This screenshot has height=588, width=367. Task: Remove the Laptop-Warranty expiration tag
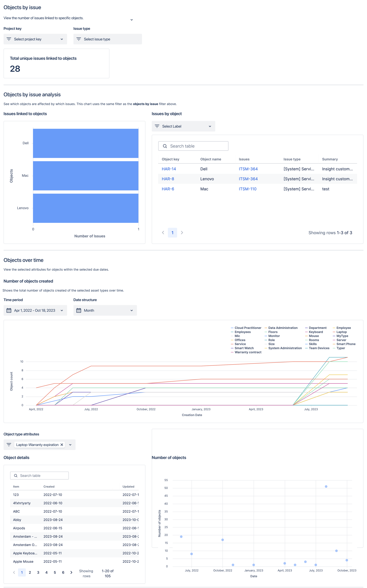point(62,445)
